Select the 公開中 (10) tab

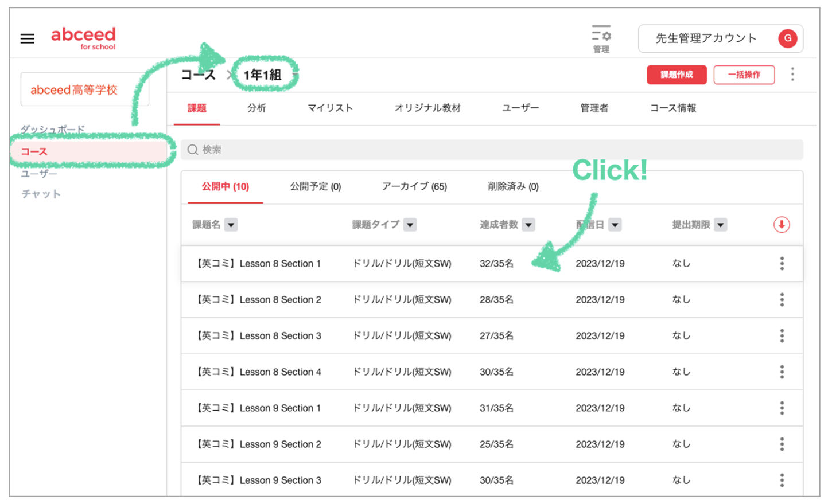(225, 187)
